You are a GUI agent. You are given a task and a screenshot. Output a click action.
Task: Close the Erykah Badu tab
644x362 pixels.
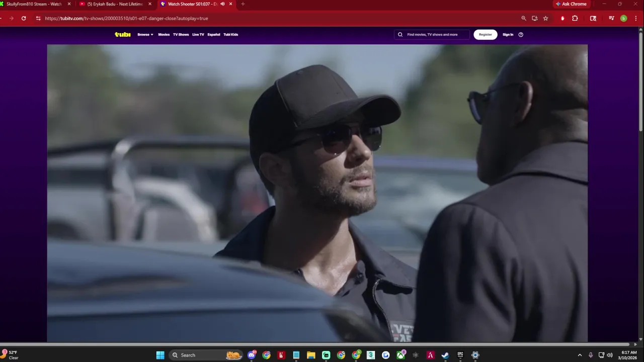150,4
